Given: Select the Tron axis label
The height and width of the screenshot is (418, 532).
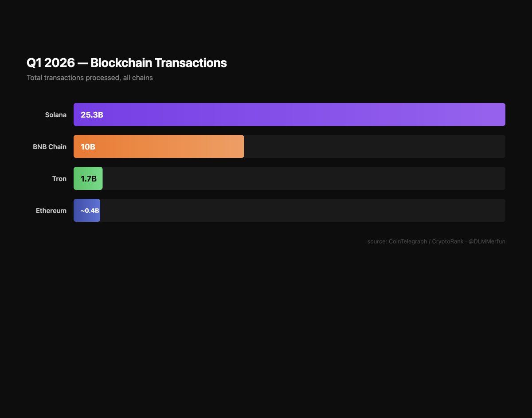Looking at the screenshot, I should [59, 179].
